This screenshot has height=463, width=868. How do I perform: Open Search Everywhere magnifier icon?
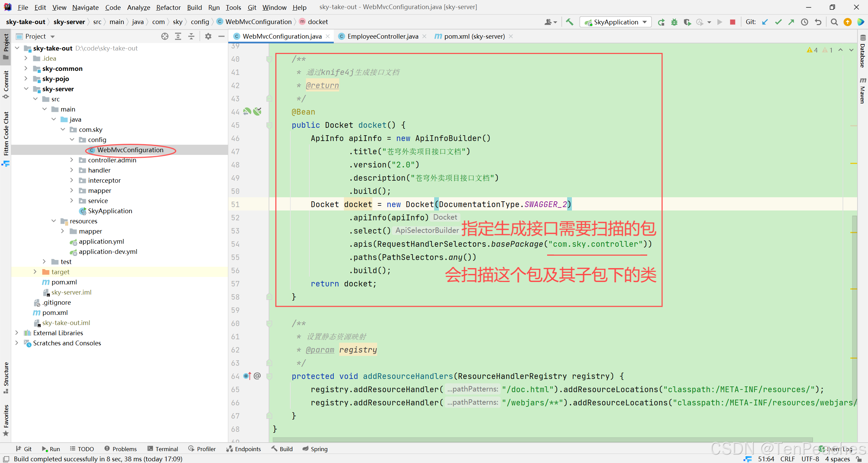click(x=834, y=22)
